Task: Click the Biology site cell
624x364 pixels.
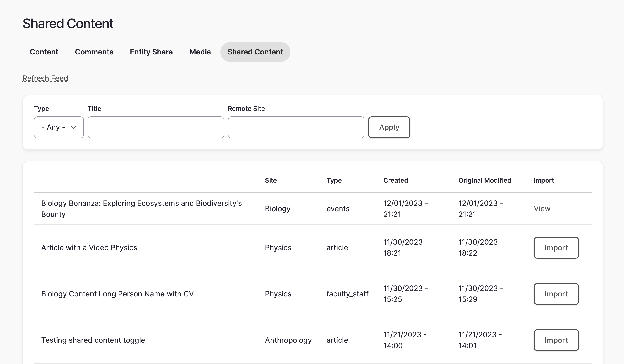Action: 278,209
